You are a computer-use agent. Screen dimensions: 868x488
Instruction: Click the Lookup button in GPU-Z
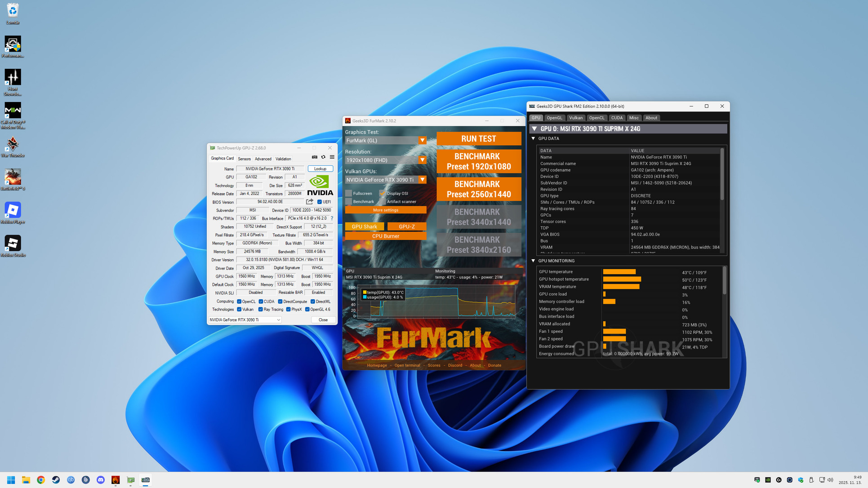(320, 169)
